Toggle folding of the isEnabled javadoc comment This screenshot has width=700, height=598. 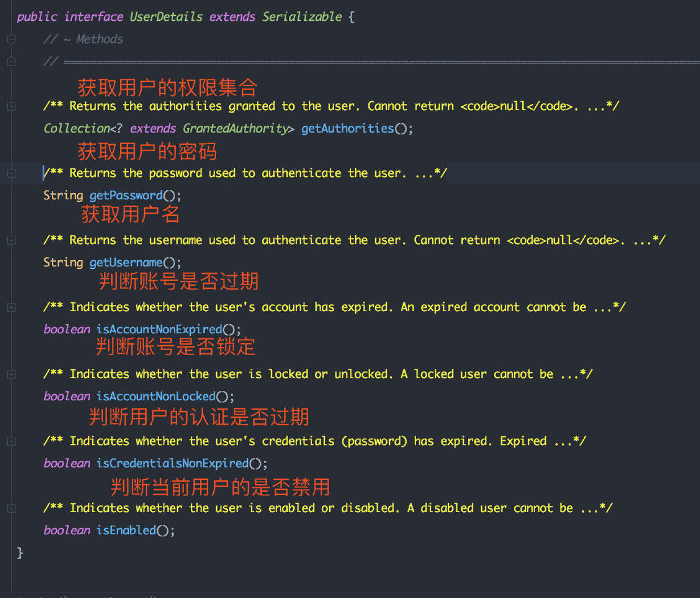(10, 508)
